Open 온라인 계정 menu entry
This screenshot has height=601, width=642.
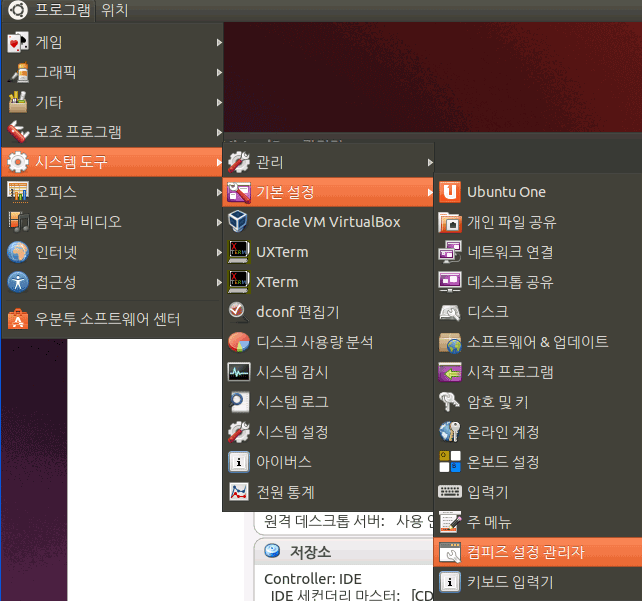[x=538, y=432]
